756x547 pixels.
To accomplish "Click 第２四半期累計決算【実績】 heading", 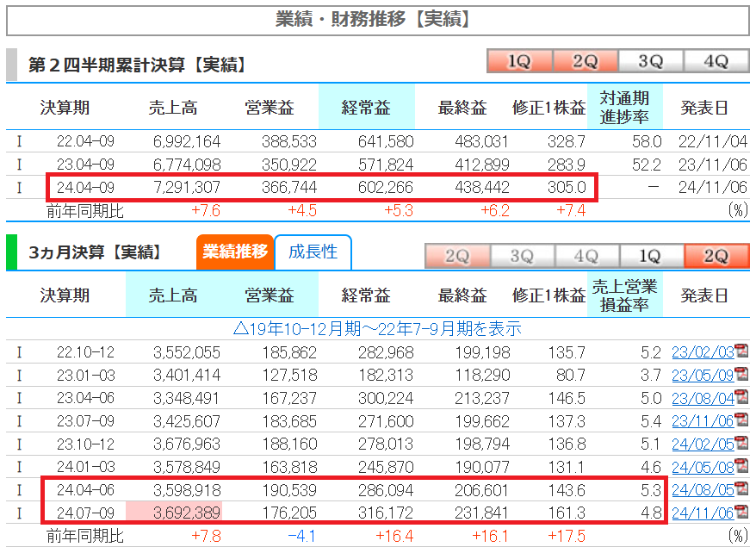I will [x=138, y=65].
